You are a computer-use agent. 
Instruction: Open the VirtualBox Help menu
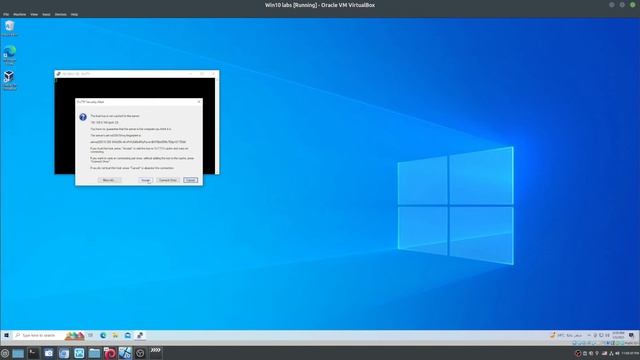tap(74, 14)
